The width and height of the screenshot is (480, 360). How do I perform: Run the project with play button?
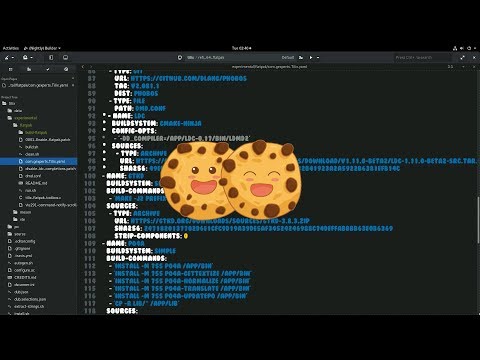pos(311,58)
